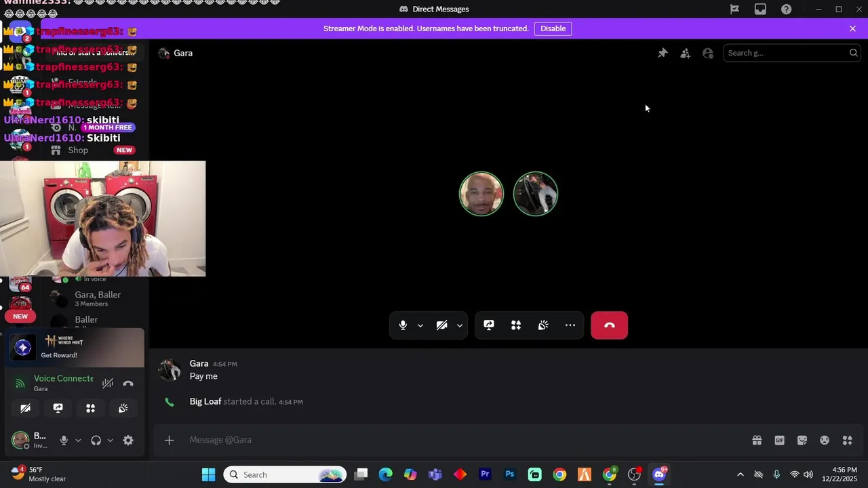
Task: Start an activity from call control bar
Action: point(516,325)
